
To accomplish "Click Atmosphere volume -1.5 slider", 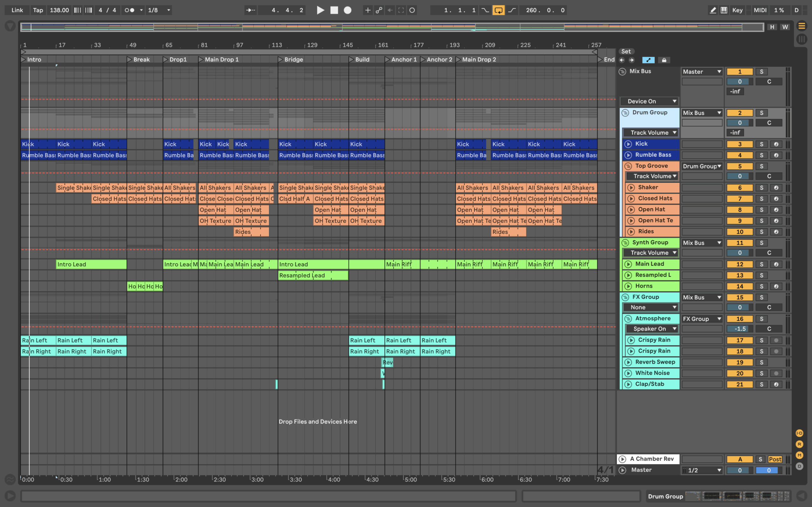I will point(740,329).
